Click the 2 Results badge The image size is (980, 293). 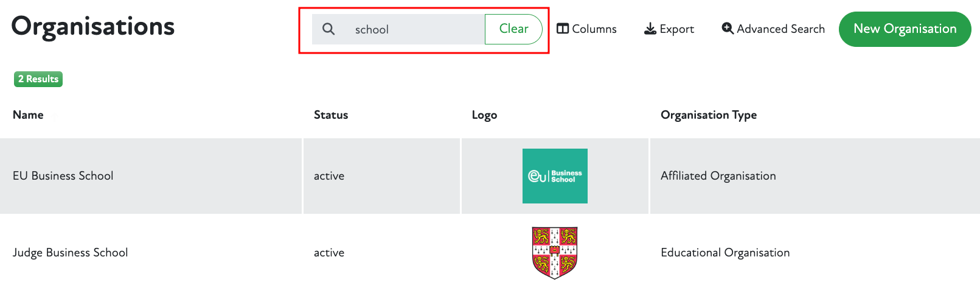[38, 79]
